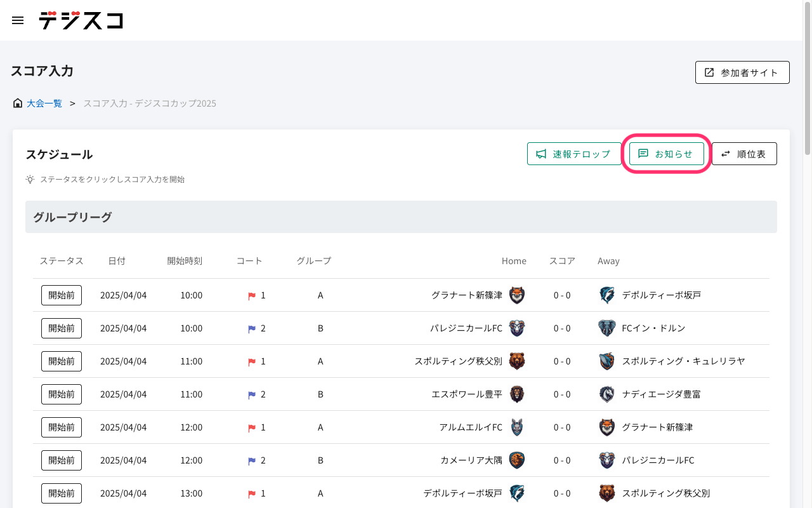Click blue flag icon for court 2 at 11:00

pyautogui.click(x=252, y=395)
